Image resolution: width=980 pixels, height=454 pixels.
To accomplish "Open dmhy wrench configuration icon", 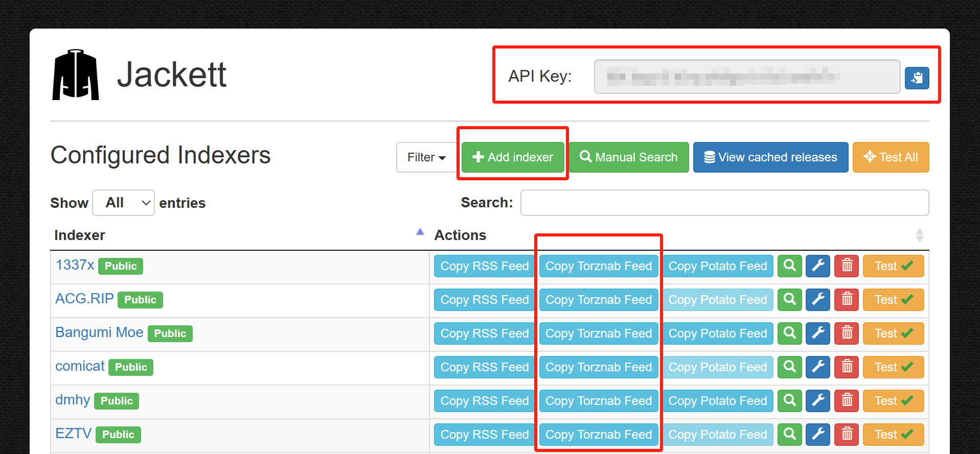I will point(818,401).
